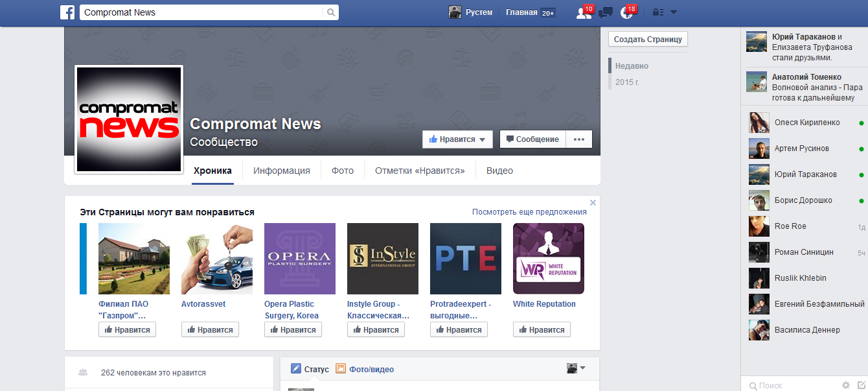Switch to the Информация tab
The image size is (868, 391).
(282, 171)
